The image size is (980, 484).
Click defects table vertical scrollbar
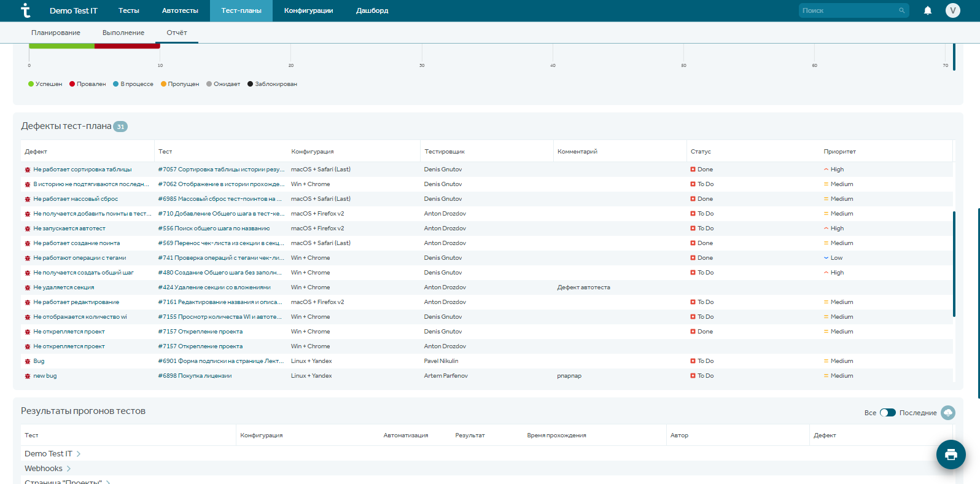(x=954, y=264)
